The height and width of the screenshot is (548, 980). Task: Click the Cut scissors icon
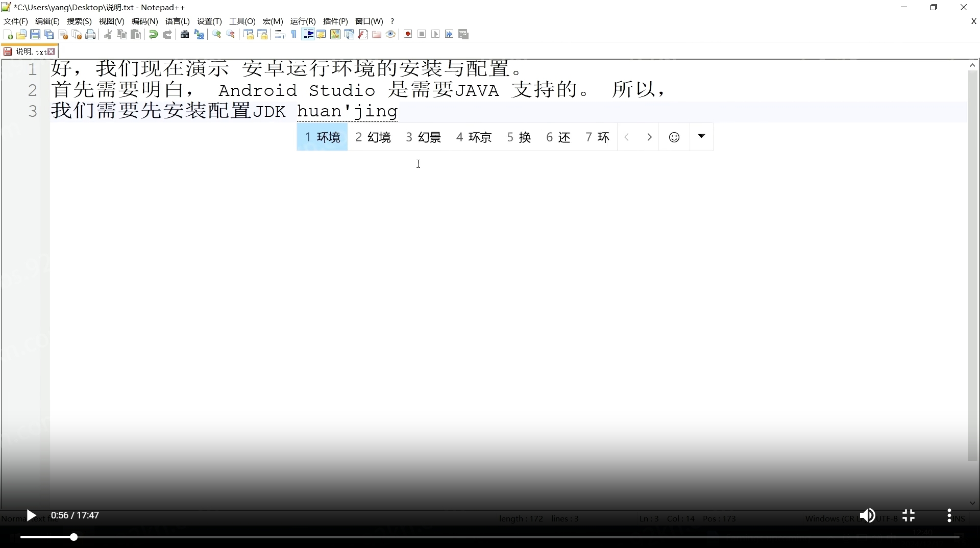click(x=108, y=34)
